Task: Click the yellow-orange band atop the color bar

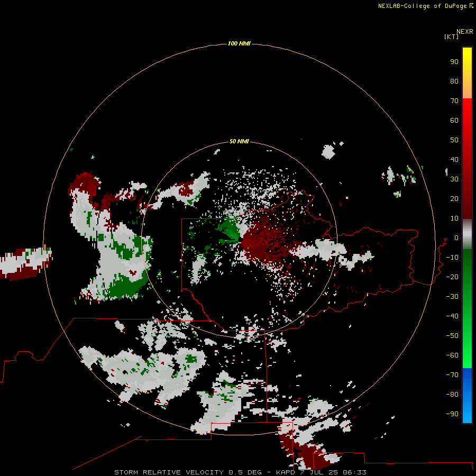Action: 467,73
